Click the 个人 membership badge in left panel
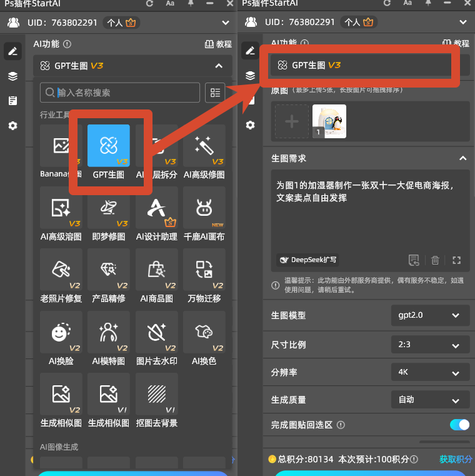475x476 pixels. coord(121,23)
